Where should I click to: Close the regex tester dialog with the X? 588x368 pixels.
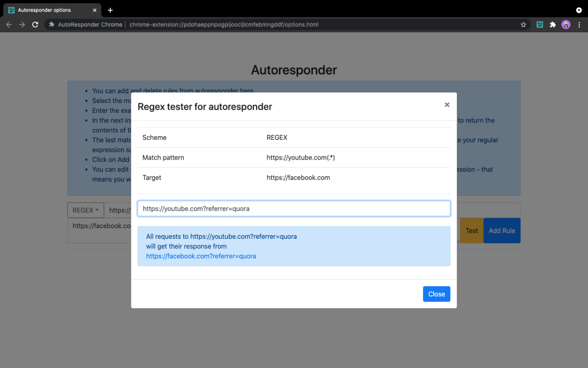coord(447,105)
